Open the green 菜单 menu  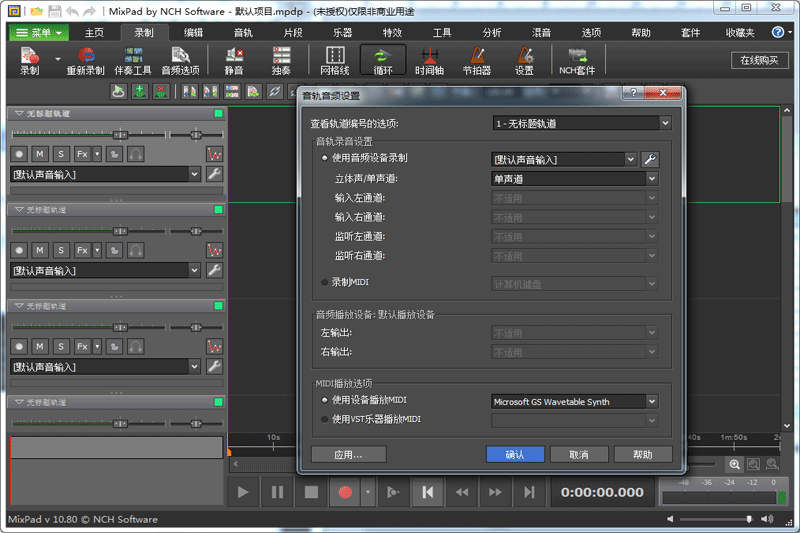(x=39, y=33)
